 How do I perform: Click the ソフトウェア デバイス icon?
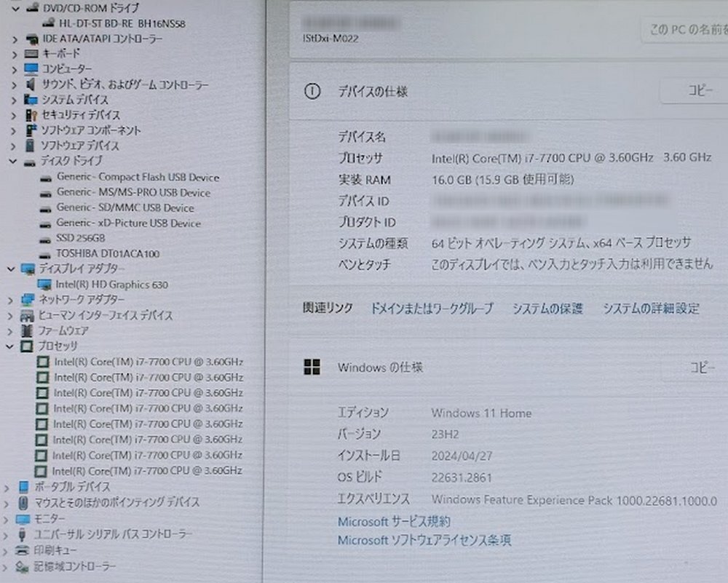click(30, 146)
